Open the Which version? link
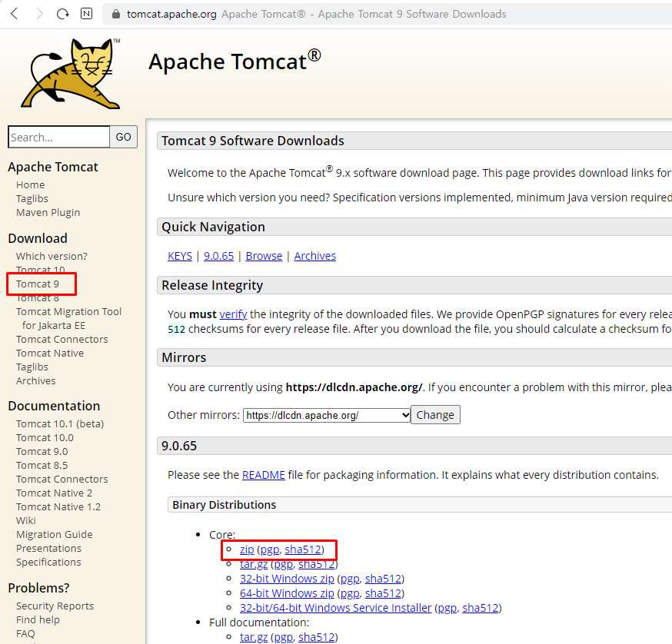Viewport: 672px width, 644px height. pos(52,256)
